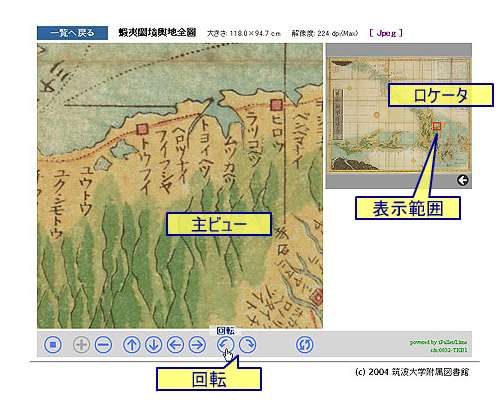This screenshot has width=500, height=400.
Task: Click the yellow 主ビュー label
Action: tap(219, 224)
